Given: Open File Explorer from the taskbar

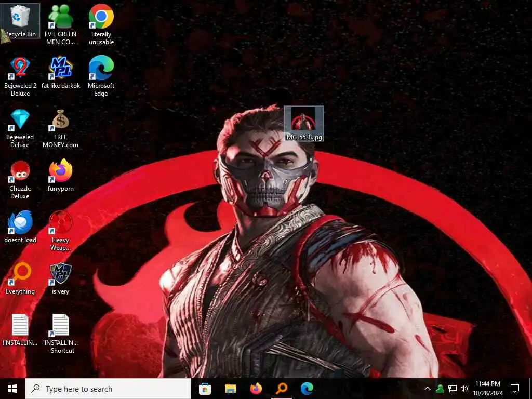Looking at the screenshot, I should coord(230,389).
